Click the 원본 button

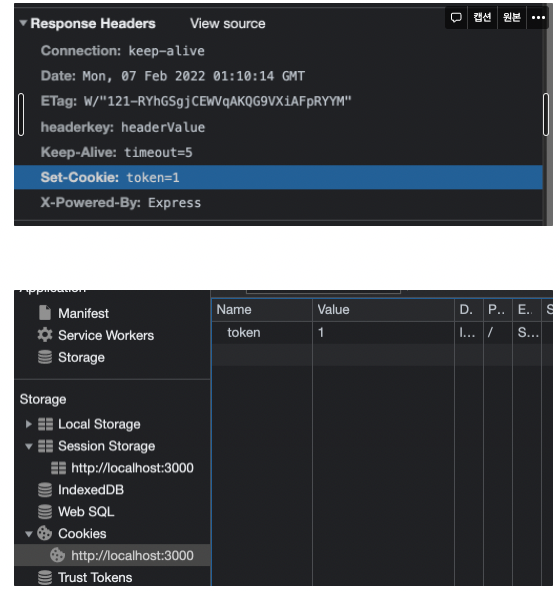coord(512,17)
